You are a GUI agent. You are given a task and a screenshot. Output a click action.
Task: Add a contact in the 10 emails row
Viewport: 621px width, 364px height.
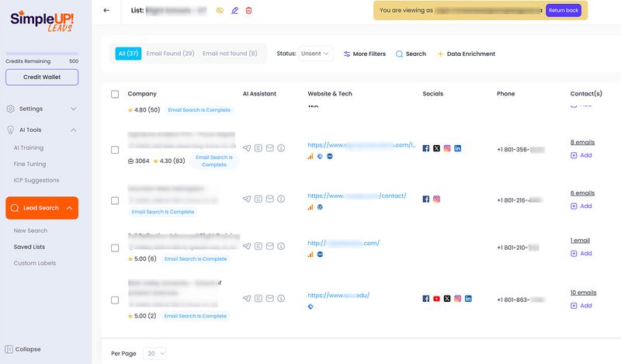pyautogui.click(x=581, y=305)
